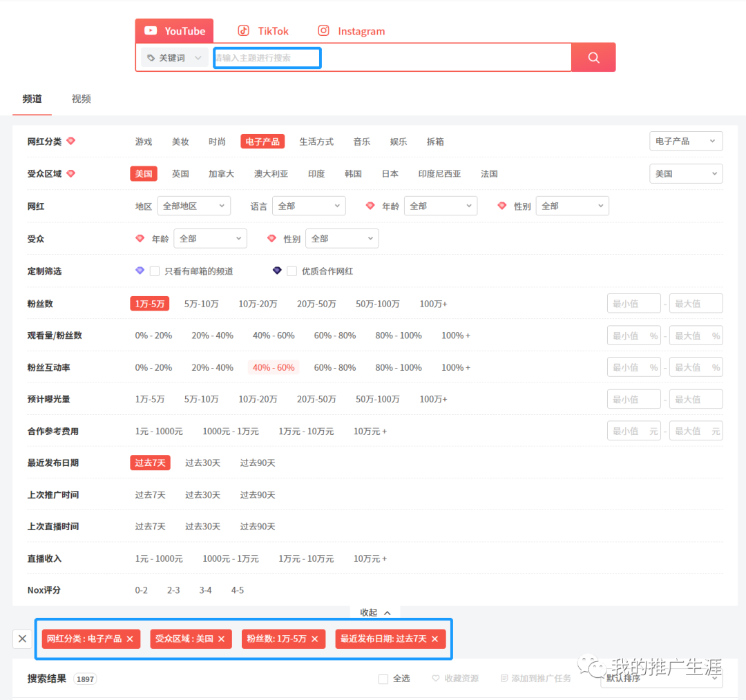Switch to the Instagram platform tab

(351, 31)
